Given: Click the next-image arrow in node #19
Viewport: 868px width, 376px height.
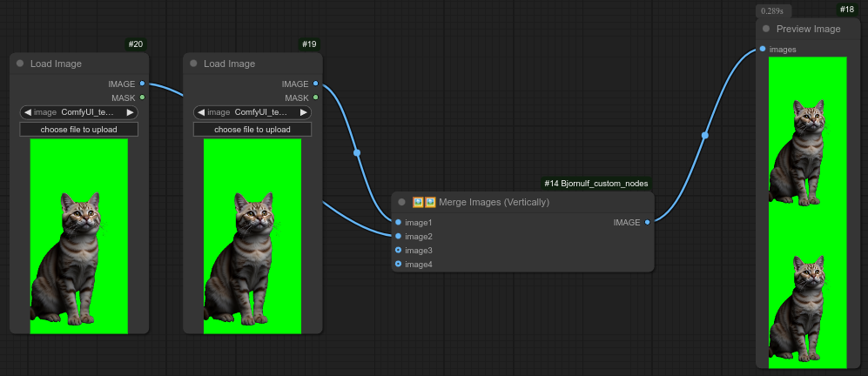Looking at the screenshot, I should tap(304, 112).
